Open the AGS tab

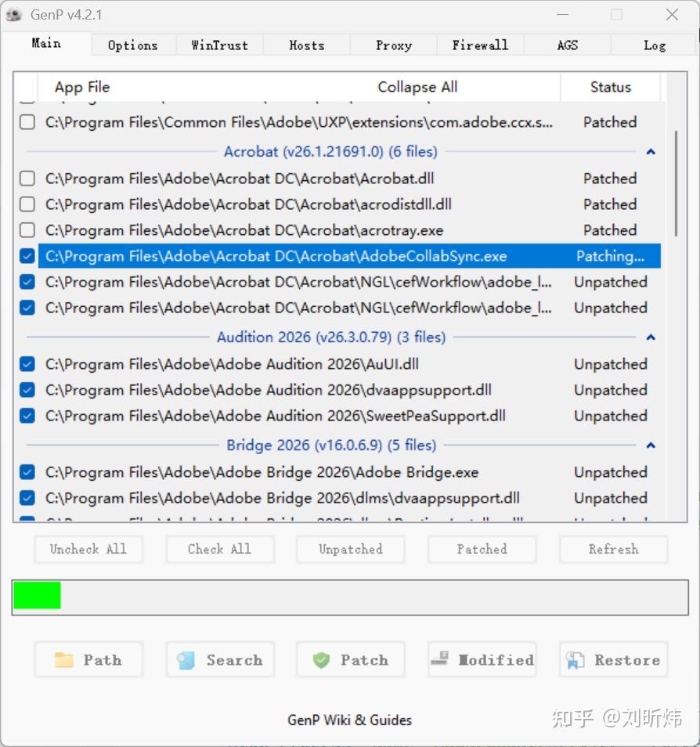pyautogui.click(x=567, y=45)
